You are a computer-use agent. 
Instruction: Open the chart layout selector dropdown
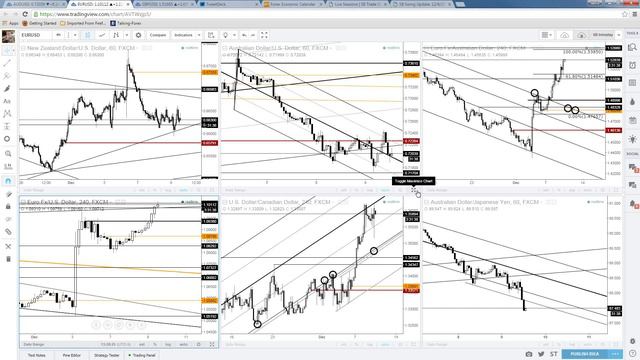[547, 35]
